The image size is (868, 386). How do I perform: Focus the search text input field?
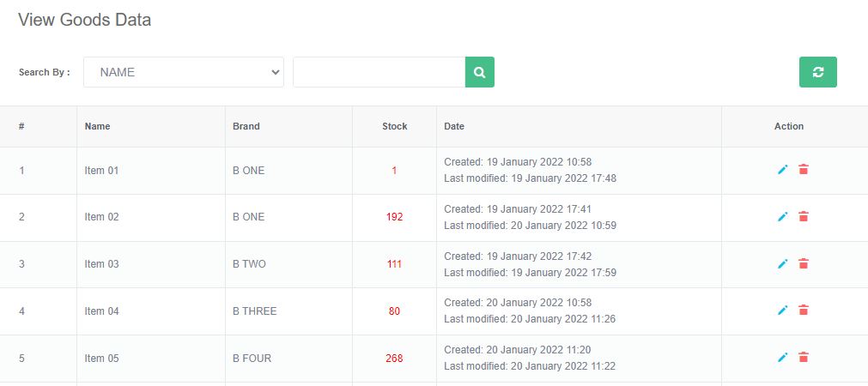[379, 72]
